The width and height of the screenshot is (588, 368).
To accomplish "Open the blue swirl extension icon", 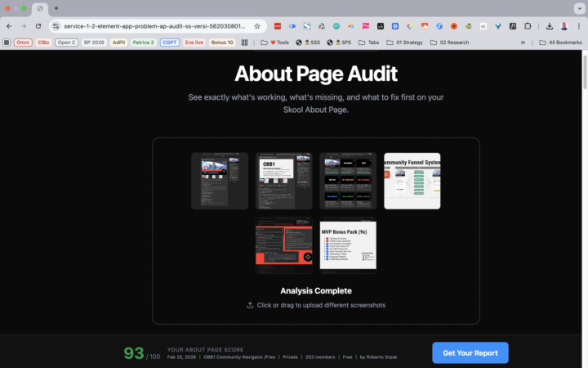I will click(x=439, y=26).
